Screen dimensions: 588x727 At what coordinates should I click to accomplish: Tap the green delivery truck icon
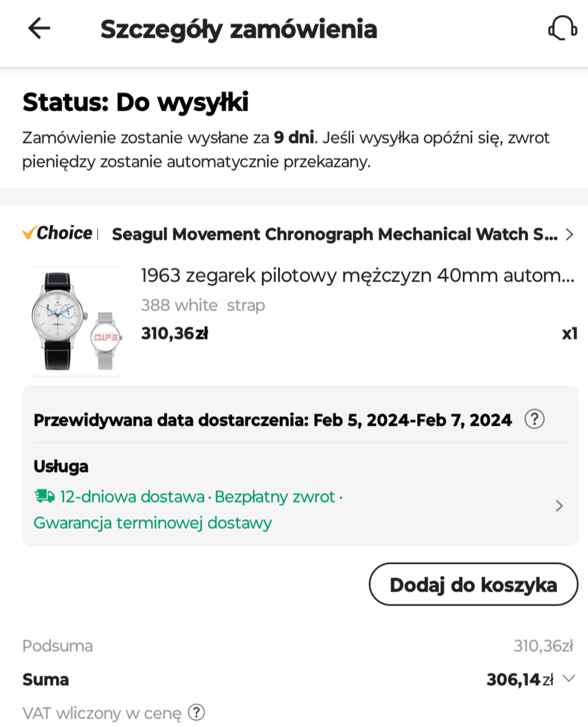tap(45, 497)
